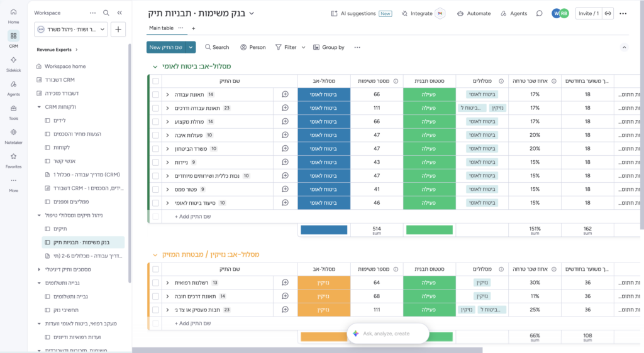
Task: Click the workspace search magnifier icon
Action: click(x=106, y=13)
